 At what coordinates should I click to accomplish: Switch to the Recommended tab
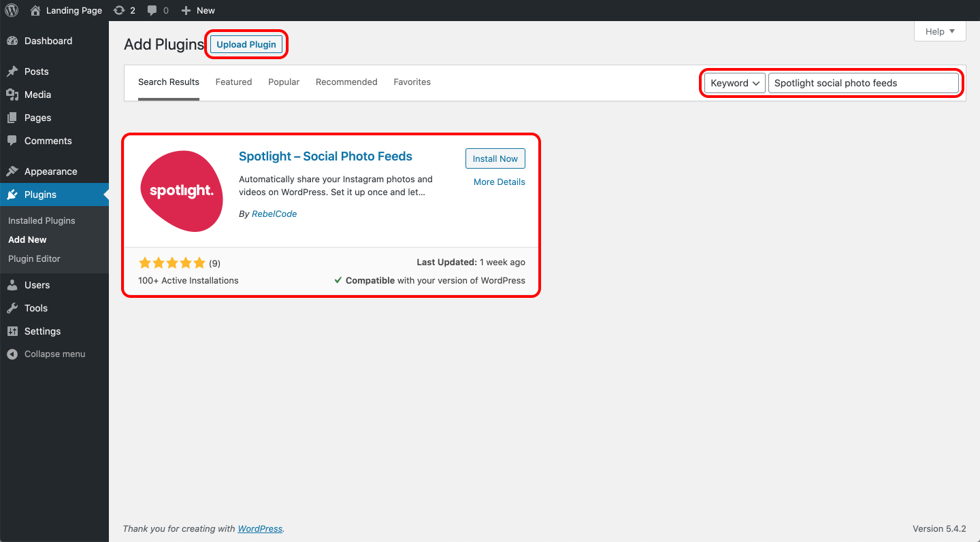tap(346, 82)
